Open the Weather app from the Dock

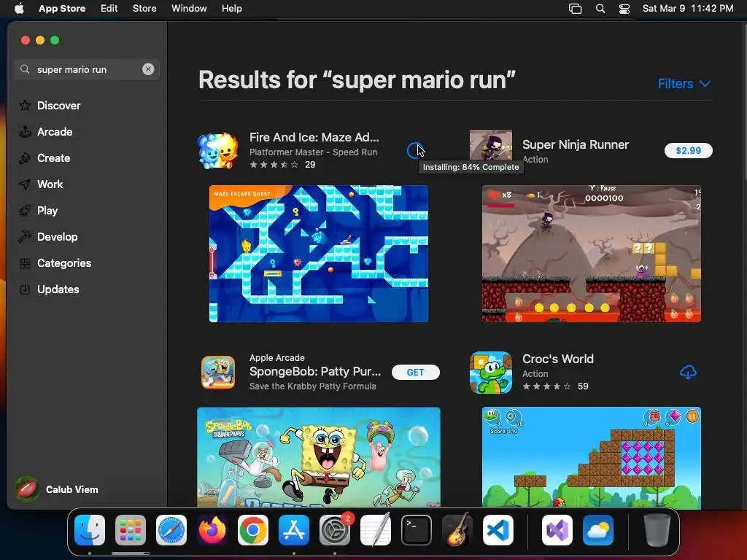coord(598,530)
